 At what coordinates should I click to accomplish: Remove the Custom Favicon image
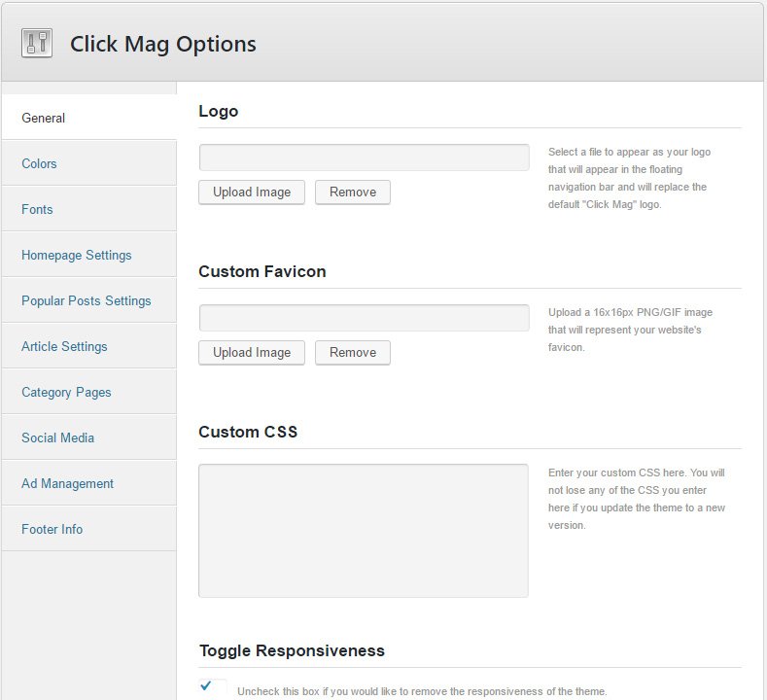pos(352,353)
